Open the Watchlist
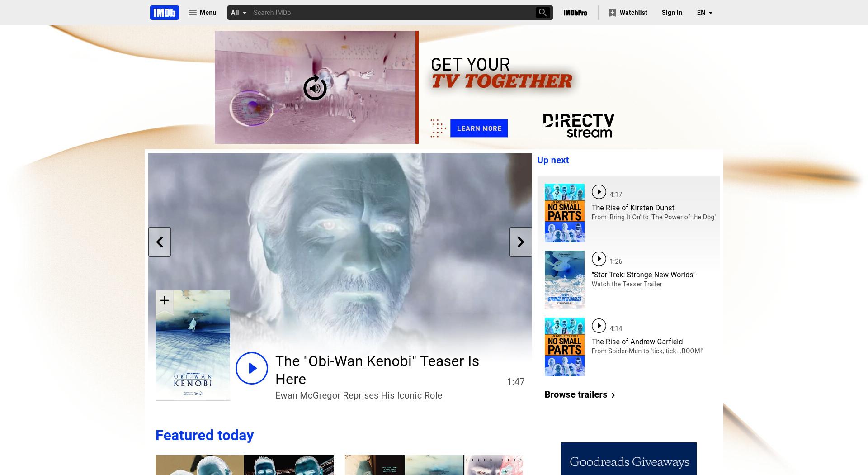The height and width of the screenshot is (475, 868). click(x=628, y=13)
